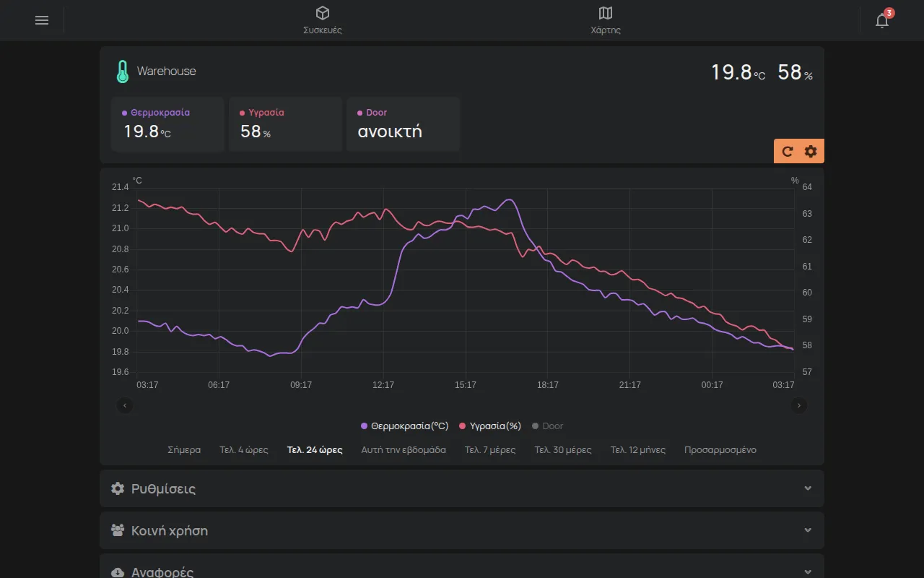Click the Ρυθμίσεις gear icon
The width and height of the screenshot is (924, 578).
pyautogui.click(x=118, y=488)
